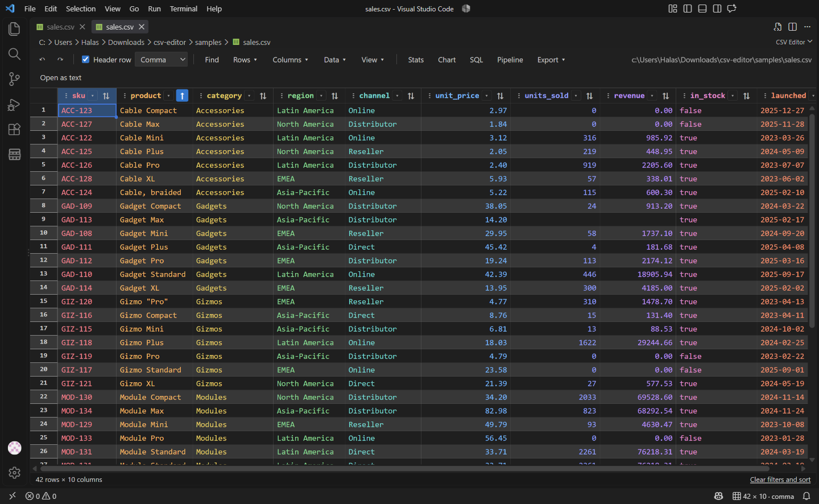This screenshot has height=504, width=819.
Task: Click the undo arrow in CSV toolbar
Action: point(42,60)
